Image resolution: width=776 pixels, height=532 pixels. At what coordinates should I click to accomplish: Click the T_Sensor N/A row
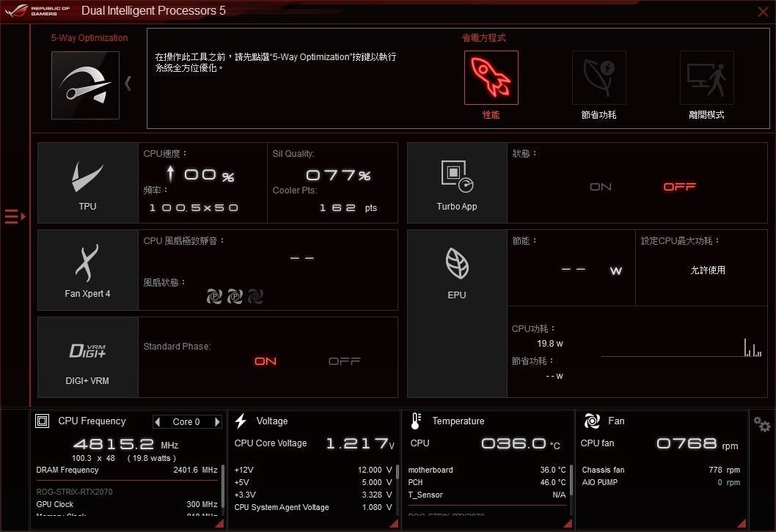tap(487, 495)
